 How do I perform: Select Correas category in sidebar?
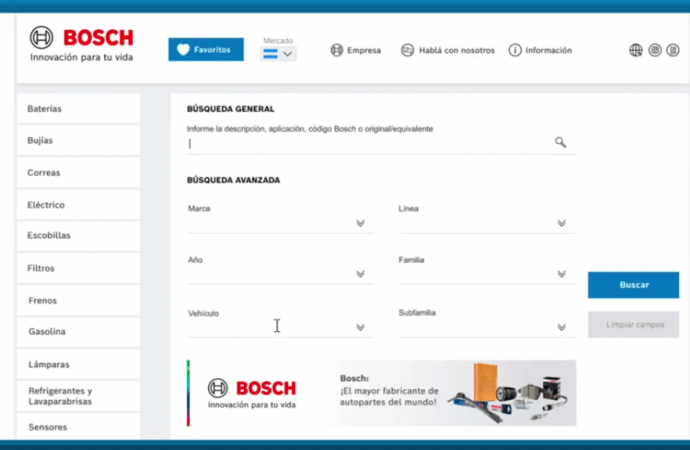click(x=78, y=172)
